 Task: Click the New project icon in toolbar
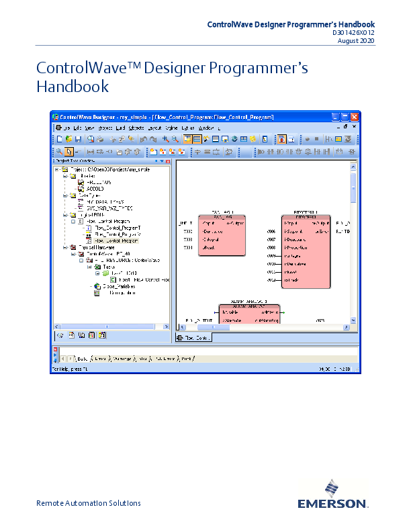point(60,139)
